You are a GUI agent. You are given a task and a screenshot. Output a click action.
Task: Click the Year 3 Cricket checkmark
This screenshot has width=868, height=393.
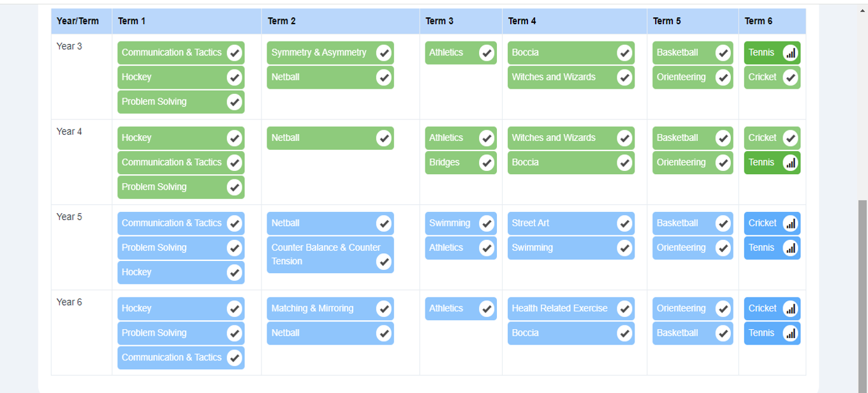click(x=790, y=77)
